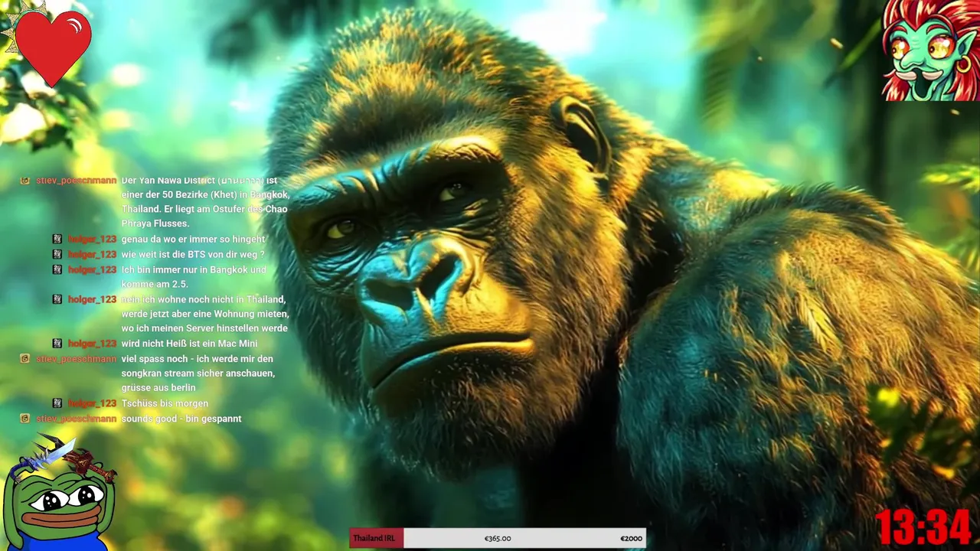Select chat text 'viel spass noch - ich werde mir den'
Image resolution: width=980 pixels, height=551 pixels.
(x=197, y=359)
